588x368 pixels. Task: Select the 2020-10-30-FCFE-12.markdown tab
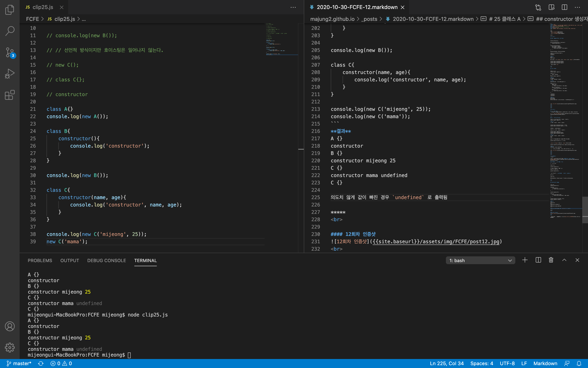tap(357, 7)
